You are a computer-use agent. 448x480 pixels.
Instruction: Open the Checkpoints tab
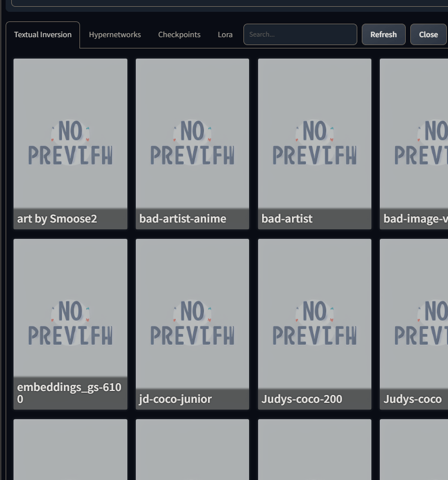click(x=179, y=34)
